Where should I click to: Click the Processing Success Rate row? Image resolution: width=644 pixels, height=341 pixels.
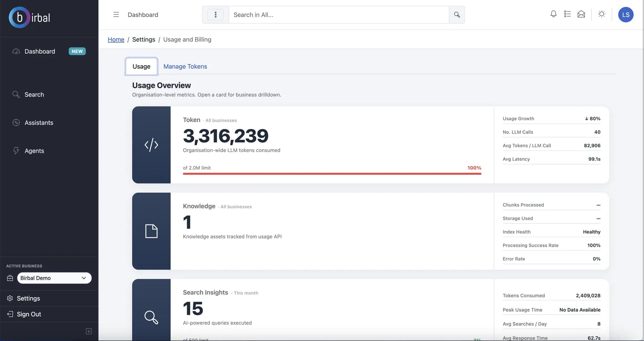(551, 245)
